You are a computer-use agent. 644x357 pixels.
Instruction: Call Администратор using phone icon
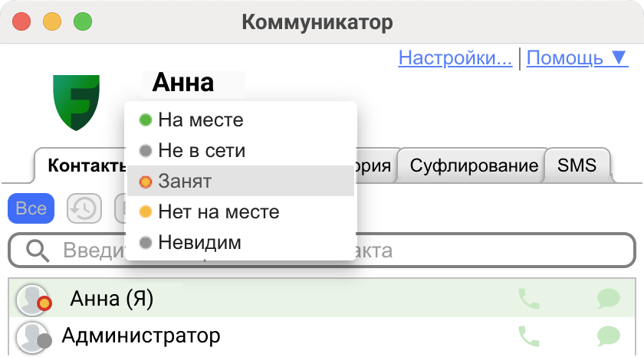click(x=528, y=336)
